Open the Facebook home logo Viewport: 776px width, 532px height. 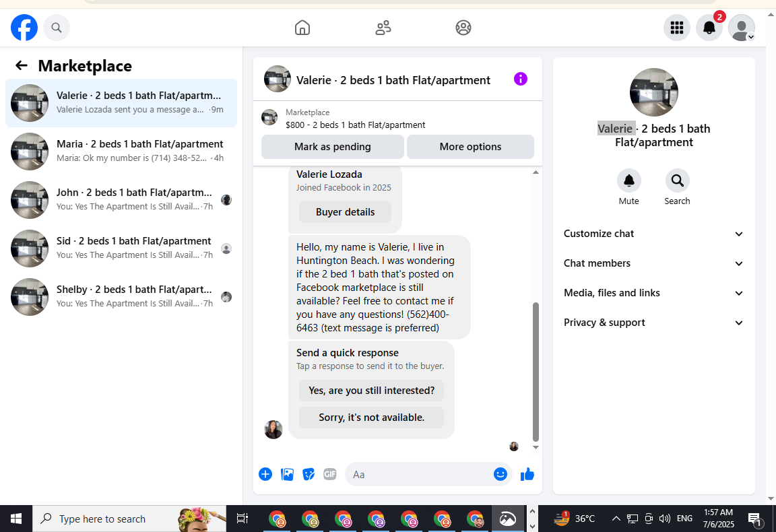pos(24,28)
